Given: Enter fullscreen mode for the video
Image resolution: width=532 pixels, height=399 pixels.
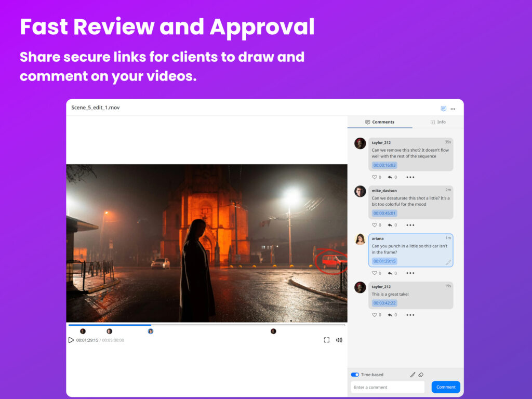Looking at the screenshot, I should [x=327, y=340].
